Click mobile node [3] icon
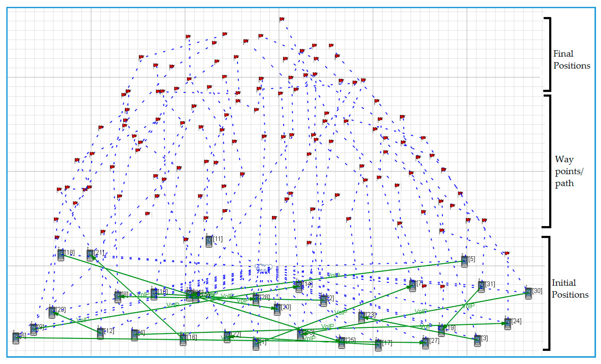The image size is (601, 364). tap(477, 340)
